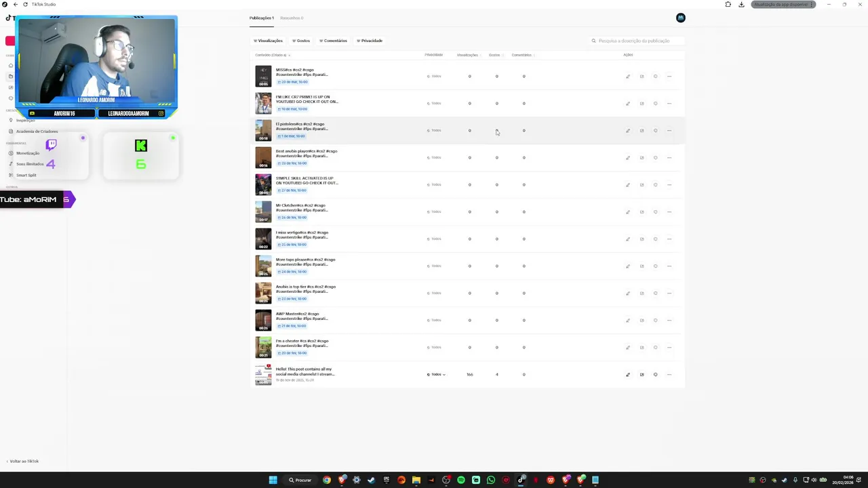Viewport: 868px width, 488px height.
Task: Open analytics icon for 'More taps please' post
Action: click(x=642, y=266)
